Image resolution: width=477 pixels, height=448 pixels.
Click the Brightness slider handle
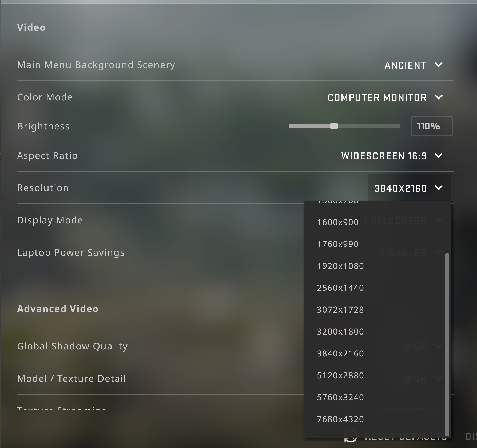pyautogui.click(x=334, y=126)
